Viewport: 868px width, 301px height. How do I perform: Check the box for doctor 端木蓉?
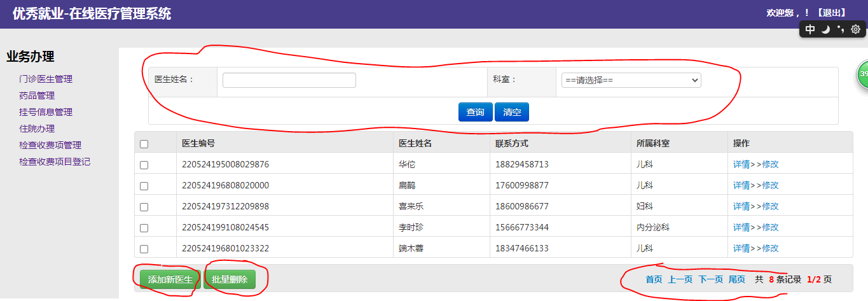[144, 249]
